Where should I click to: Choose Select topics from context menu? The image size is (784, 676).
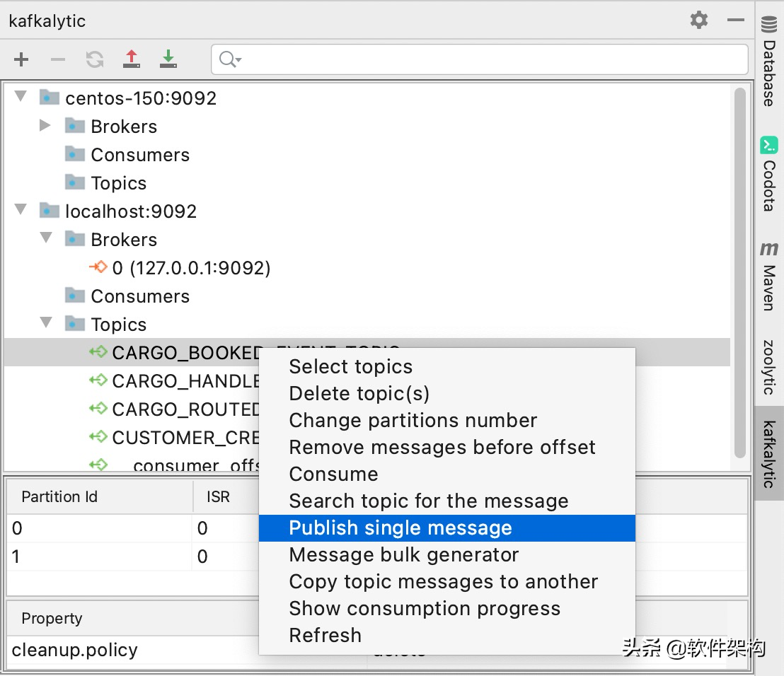click(x=447, y=367)
